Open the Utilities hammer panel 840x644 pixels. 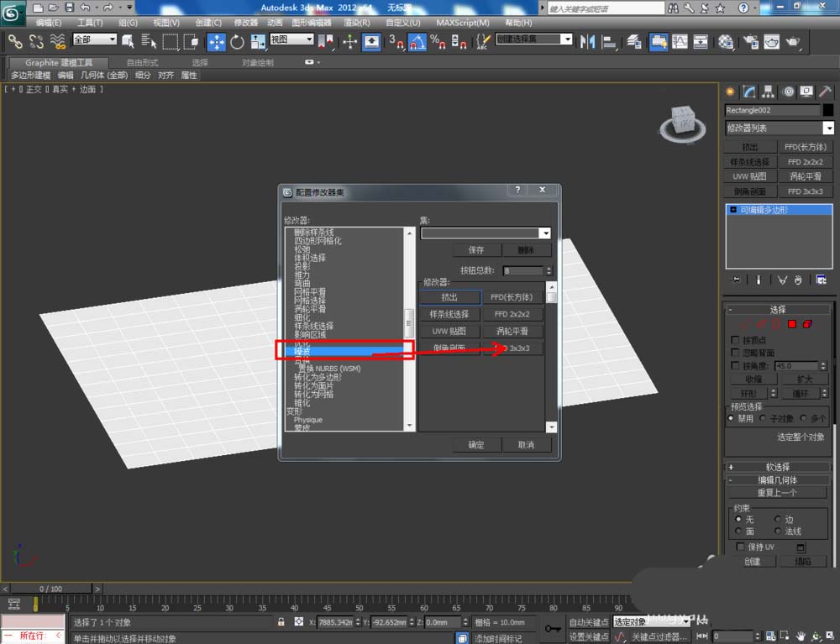[x=825, y=92]
